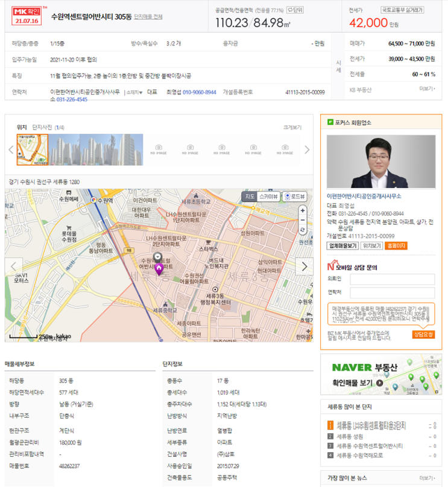Select the map location thumbnail
Image resolution: width=448 pixels, height=487 pixels.
coord(33,149)
